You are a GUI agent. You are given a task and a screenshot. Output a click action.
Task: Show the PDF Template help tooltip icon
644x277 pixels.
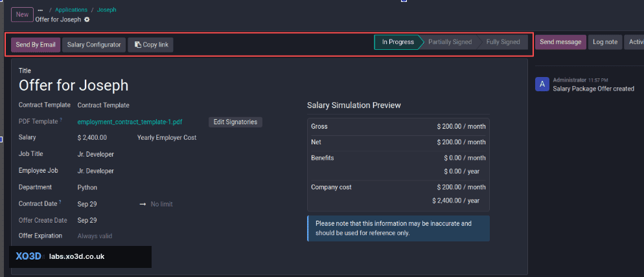tap(61, 120)
